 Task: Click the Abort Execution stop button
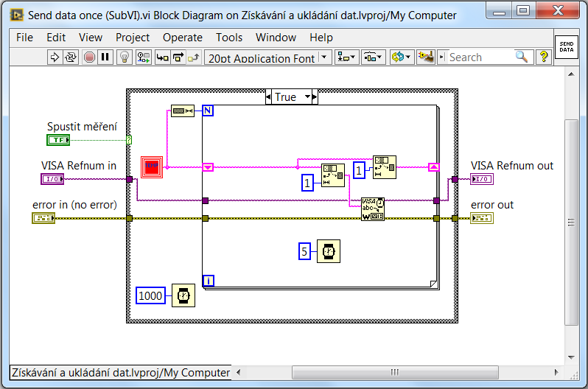pyautogui.click(x=89, y=57)
